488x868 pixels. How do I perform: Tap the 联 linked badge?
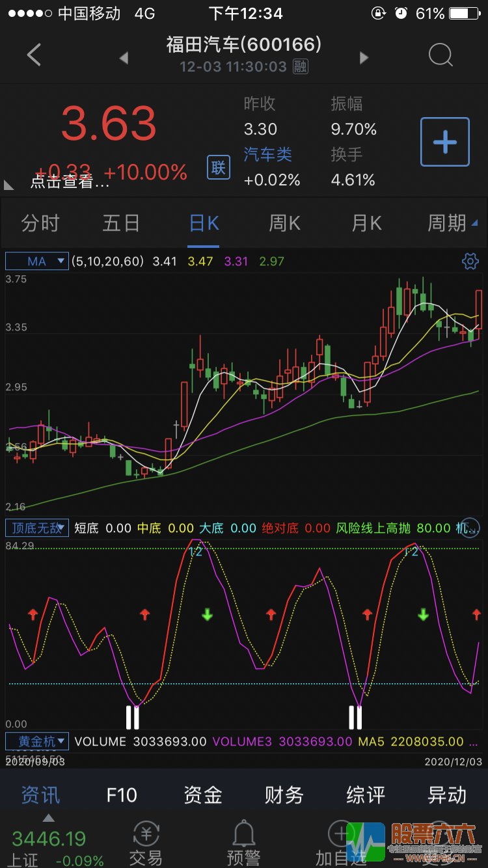[x=219, y=167]
